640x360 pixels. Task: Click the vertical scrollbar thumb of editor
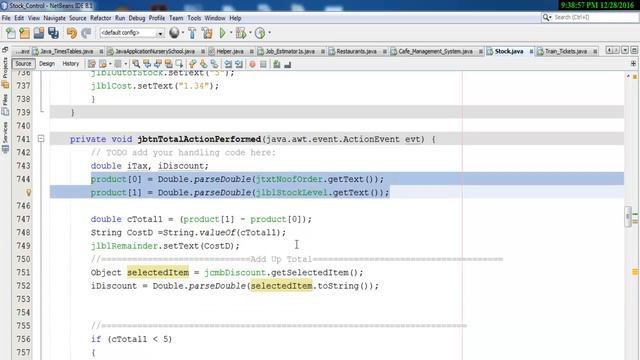pos(628,217)
